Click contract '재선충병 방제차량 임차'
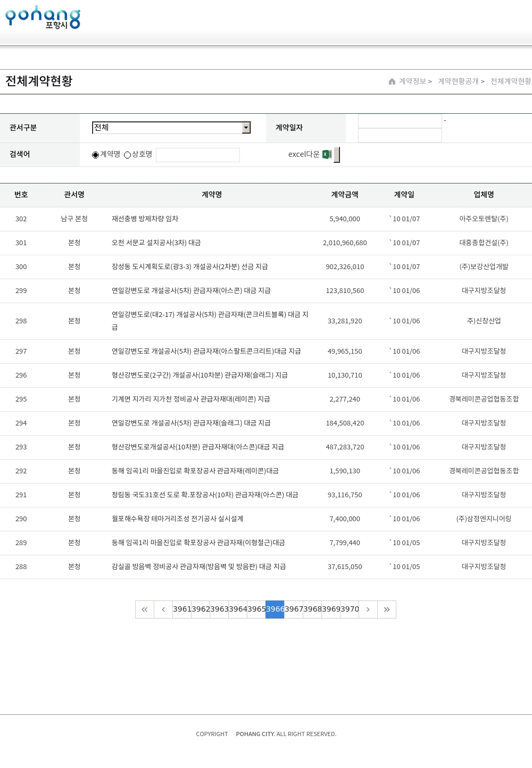Screen dimensions: 532x768 click(145, 219)
